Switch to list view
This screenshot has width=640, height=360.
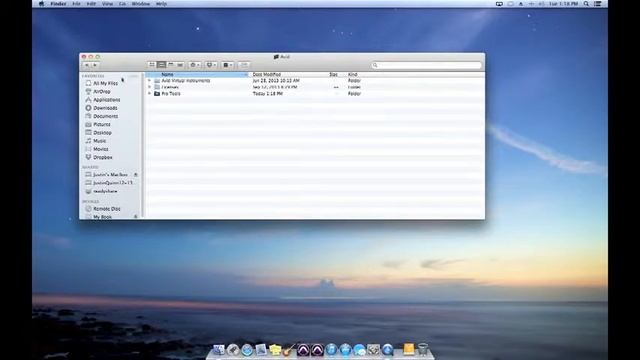point(161,65)
